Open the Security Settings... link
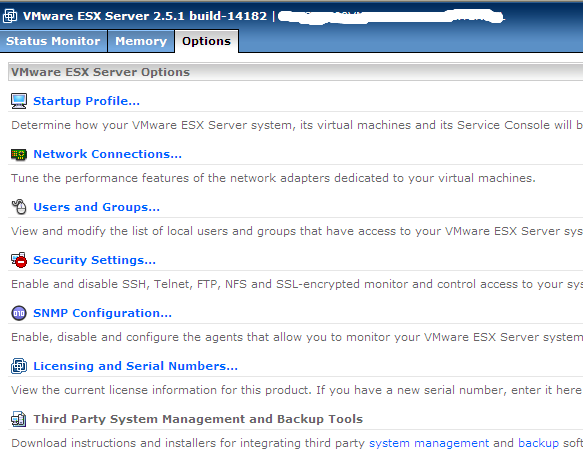The height and width of the screenshot is (472, 583). (94, 260)
